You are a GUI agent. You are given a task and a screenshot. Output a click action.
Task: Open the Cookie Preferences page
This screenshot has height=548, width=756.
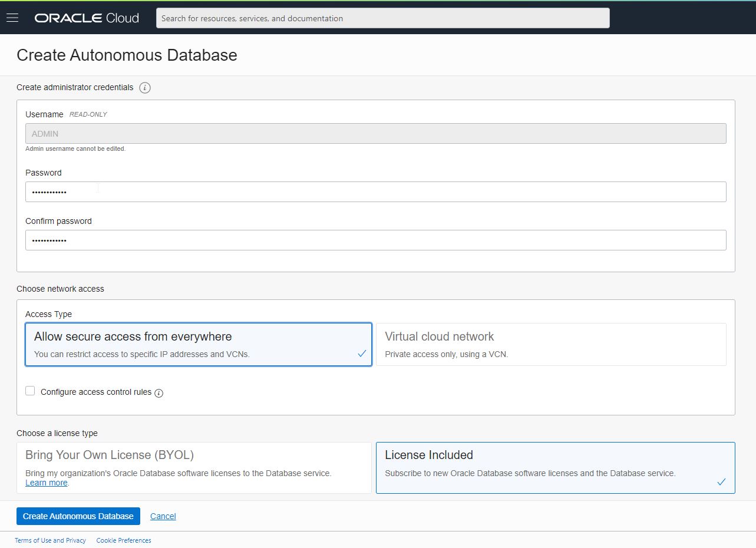coord(123,540)
